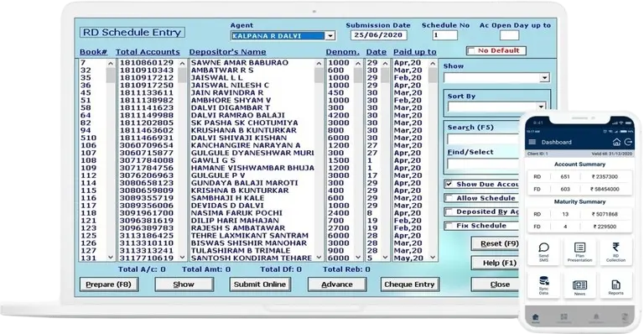This screenshot has height=334, width=644.
Task: Open the Agent dropdown arrow
Action: (330, 36)
